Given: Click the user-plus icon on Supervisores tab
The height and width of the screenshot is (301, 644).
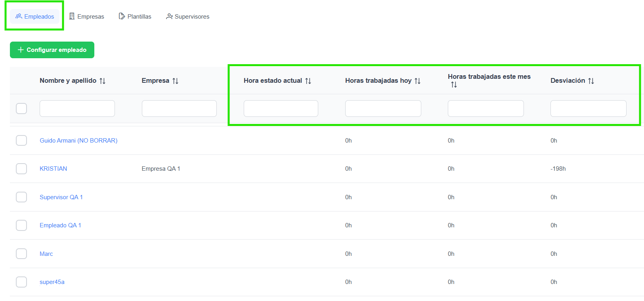Looking at the screenshot, I should coord(169,16).
